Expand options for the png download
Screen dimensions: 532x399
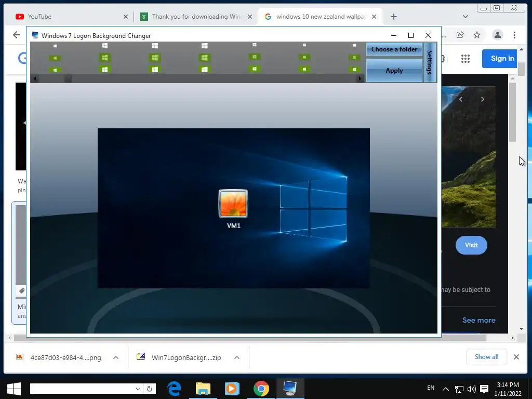pyautogui.click(x=116, y=357)
